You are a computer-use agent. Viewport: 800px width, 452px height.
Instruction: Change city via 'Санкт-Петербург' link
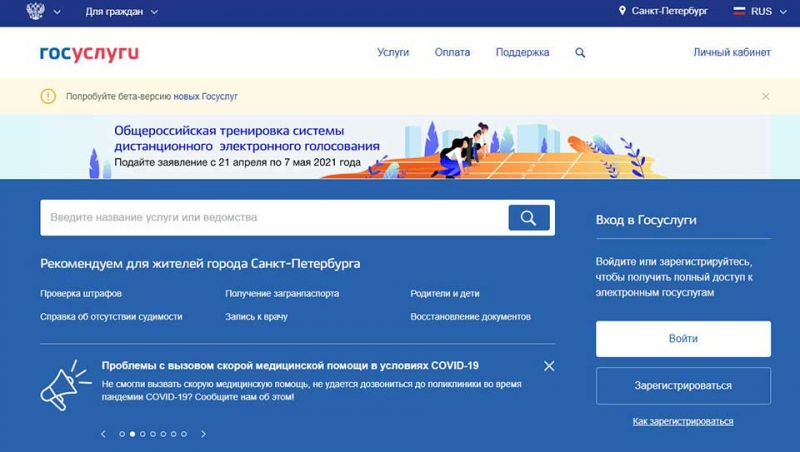[669, 11]
